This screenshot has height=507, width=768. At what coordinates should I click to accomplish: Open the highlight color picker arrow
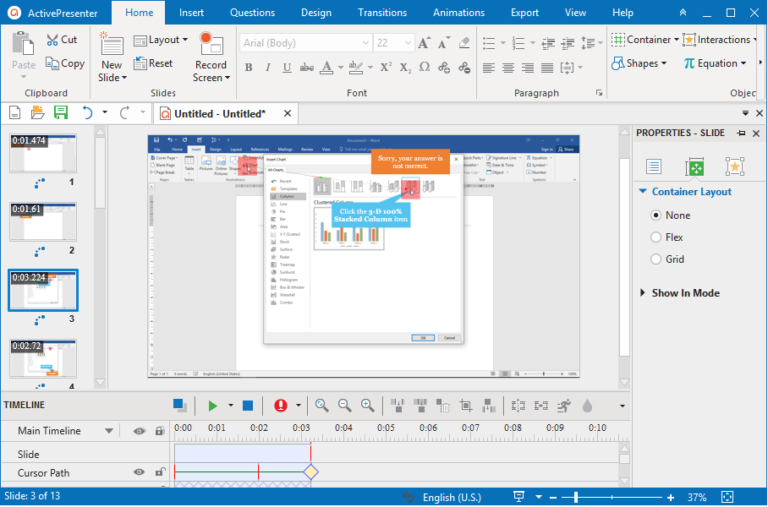pos(370,68)
